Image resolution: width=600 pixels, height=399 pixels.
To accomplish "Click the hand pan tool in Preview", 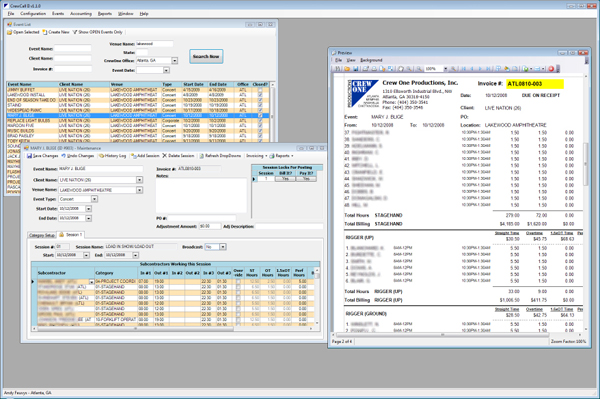I will click(x=401, y=69).
